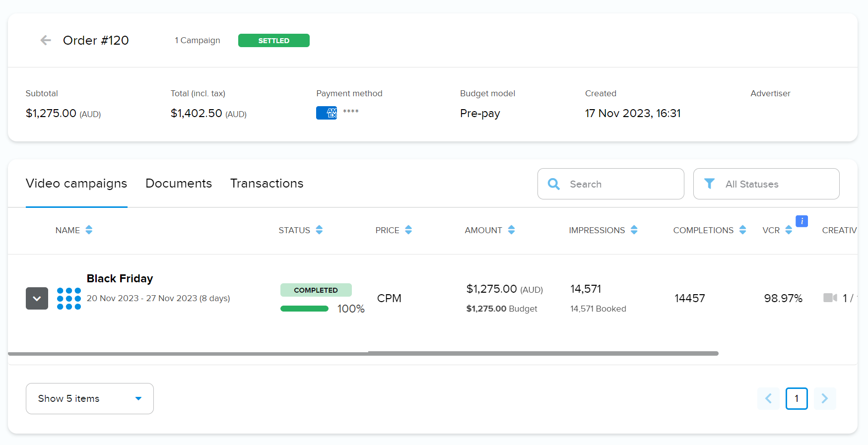This screenshot has height=445, width=868.
Task: Click the video camera creatives icon
Action: click(x=830, y=298)
